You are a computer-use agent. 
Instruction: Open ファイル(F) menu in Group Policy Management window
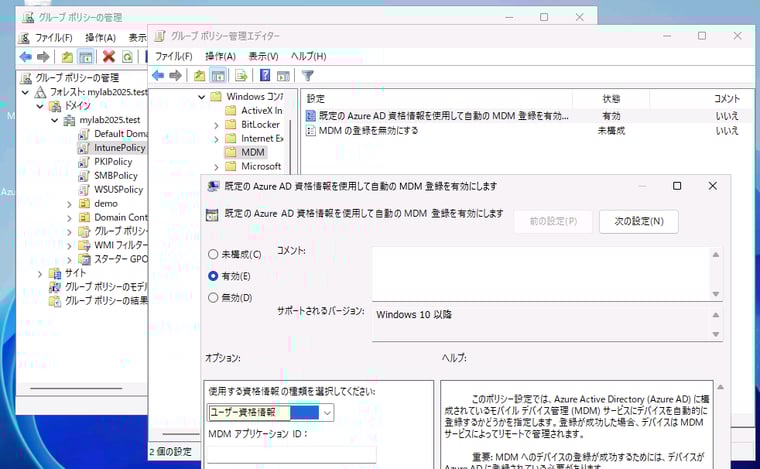pyautogui.click(x=54, y=38)
